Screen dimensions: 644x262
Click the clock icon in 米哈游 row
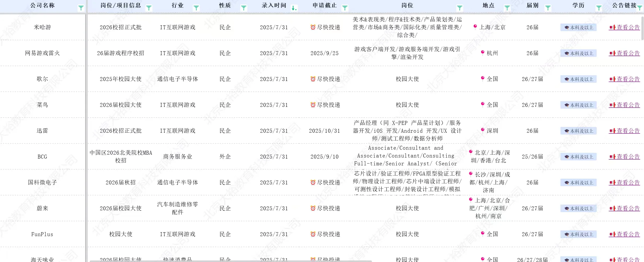point(313,27)
